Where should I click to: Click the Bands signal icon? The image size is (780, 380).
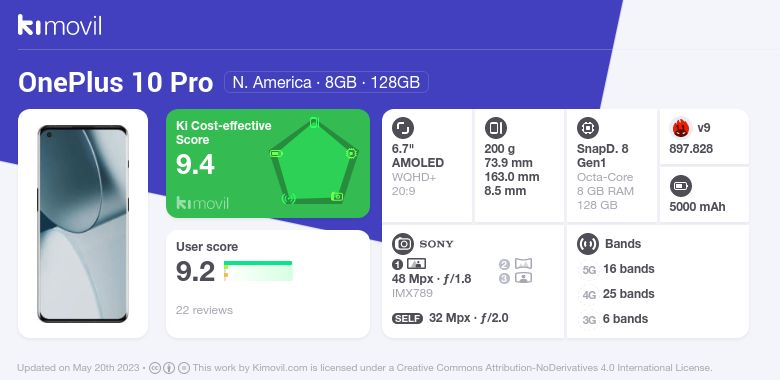(x=588, y=244)
